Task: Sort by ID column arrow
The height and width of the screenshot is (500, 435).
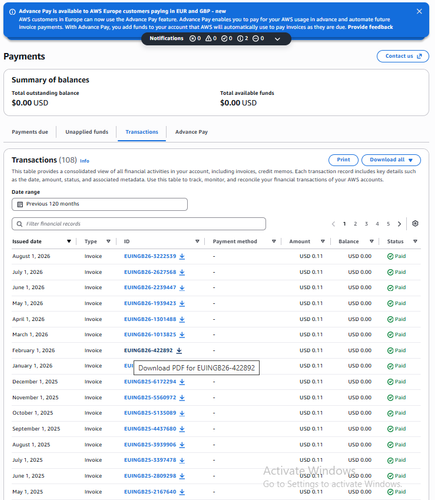Action: 197,241
